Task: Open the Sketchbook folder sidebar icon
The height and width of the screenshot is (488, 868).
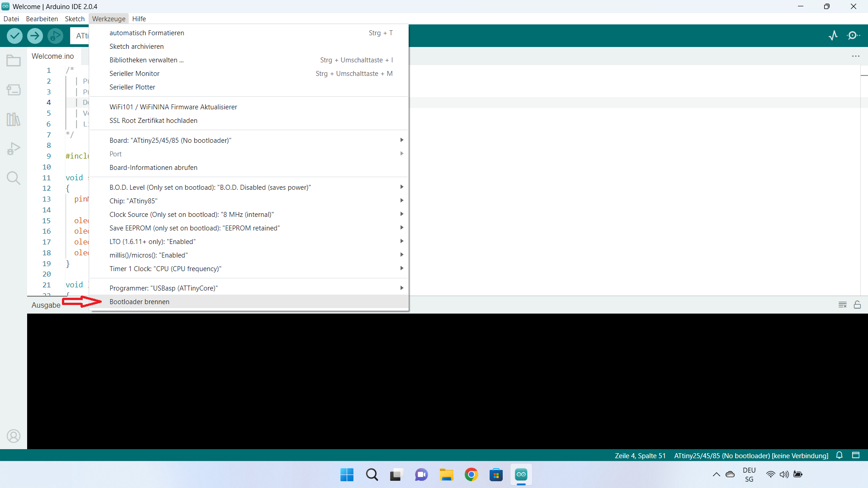Action: click(x=14, y=61)
